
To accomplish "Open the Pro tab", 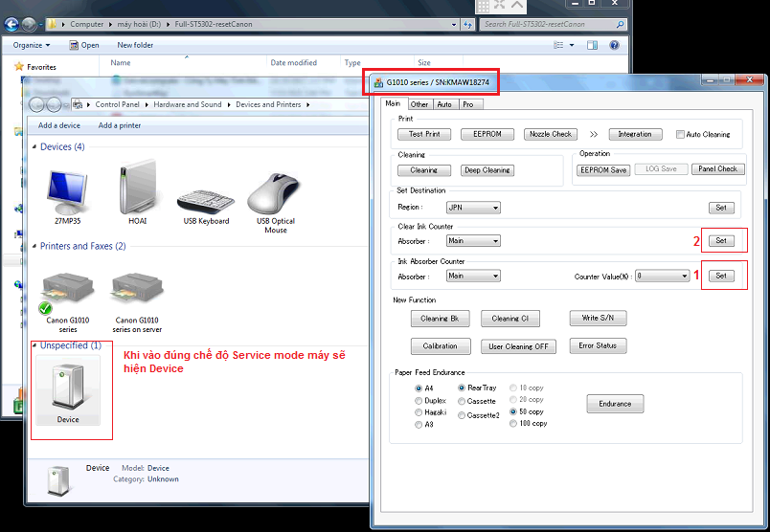I will [x=467, y=104].
